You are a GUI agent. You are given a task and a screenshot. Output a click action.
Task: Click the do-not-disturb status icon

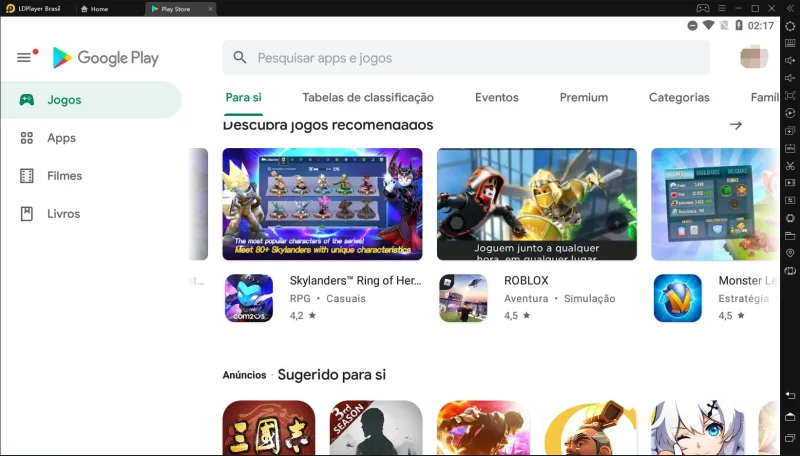[x=692, y=26]
